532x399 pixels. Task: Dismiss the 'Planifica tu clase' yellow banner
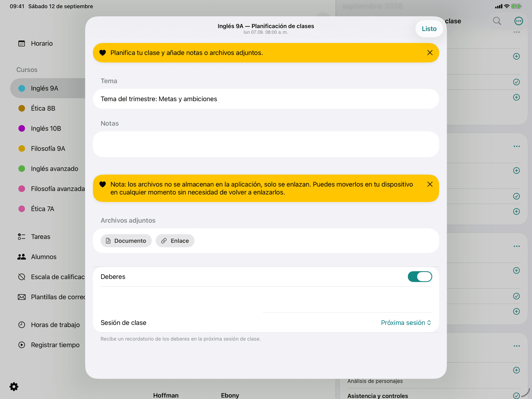[430, 53]
